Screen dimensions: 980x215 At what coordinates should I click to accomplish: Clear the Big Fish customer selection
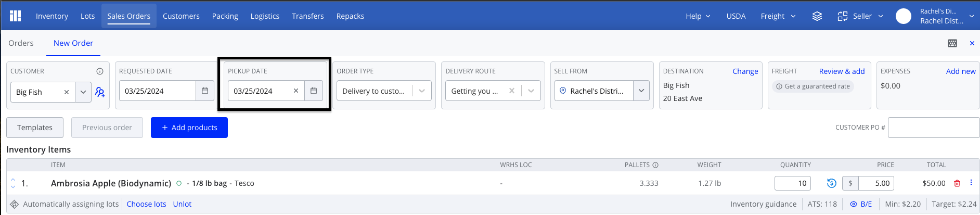67,92
